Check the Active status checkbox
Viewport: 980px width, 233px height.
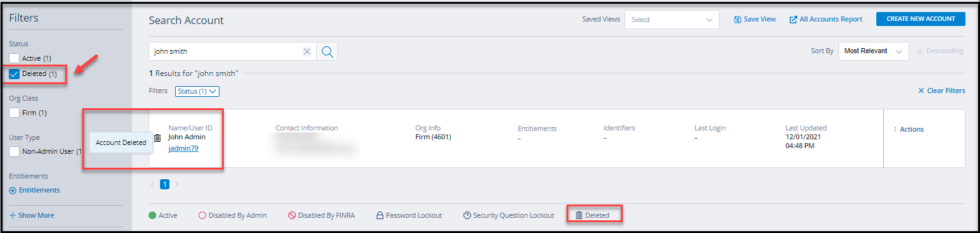pyautogui.click(x=14, y=58)
